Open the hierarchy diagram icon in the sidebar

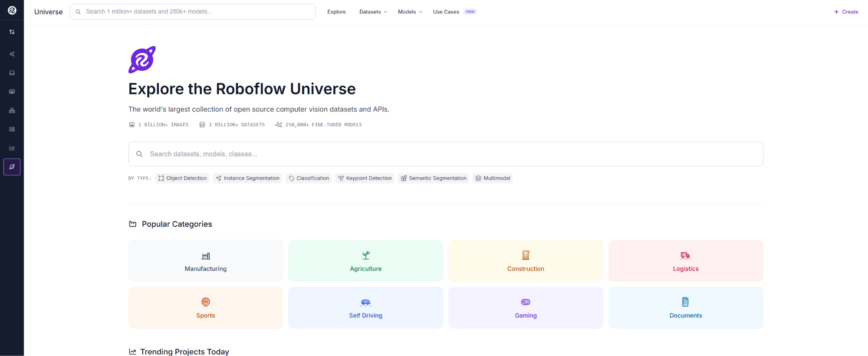pyautogui.click(x=12, y=111)
